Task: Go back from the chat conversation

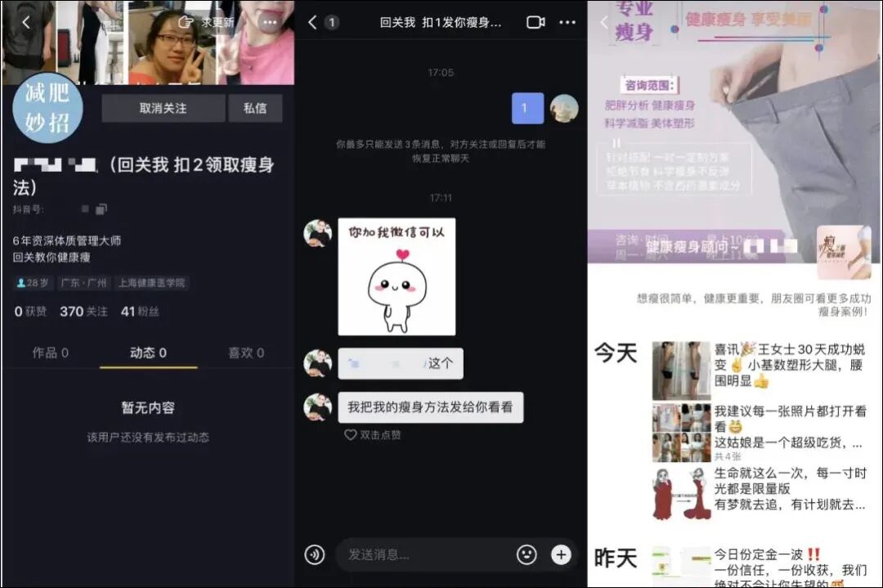Action: [312, 22]
